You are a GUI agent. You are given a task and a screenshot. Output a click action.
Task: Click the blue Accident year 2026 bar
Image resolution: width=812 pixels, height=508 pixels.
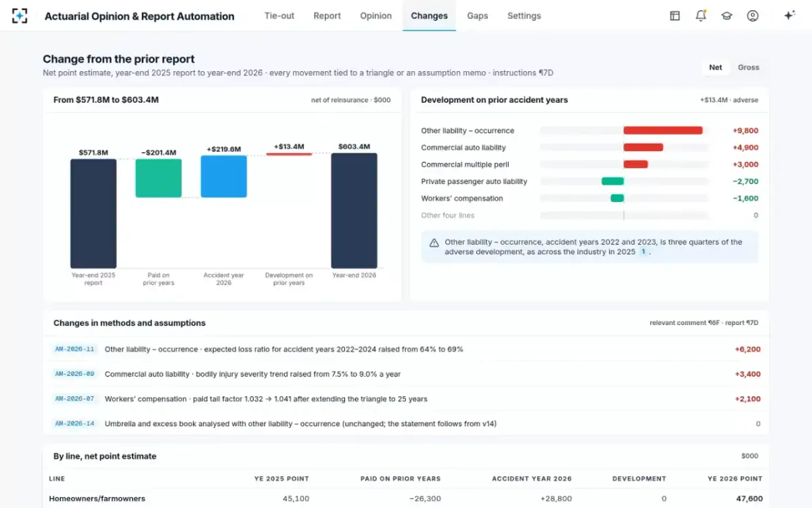[x=223, y=176]
